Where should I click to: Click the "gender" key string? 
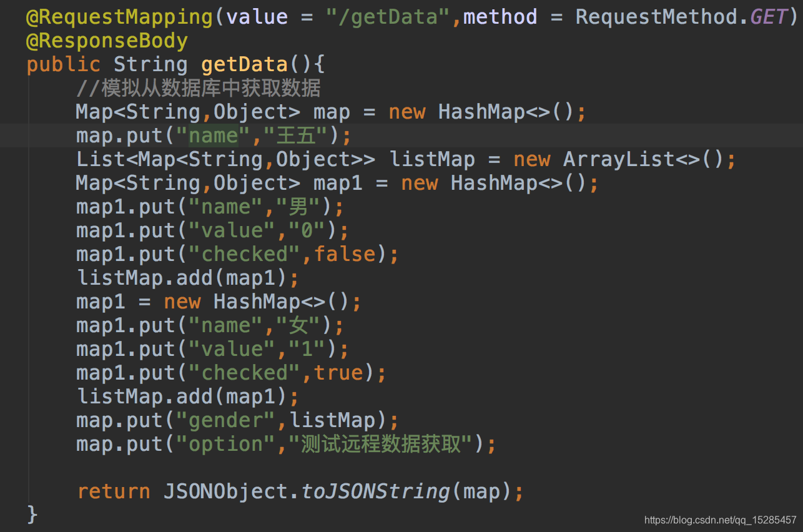point(225,420)
